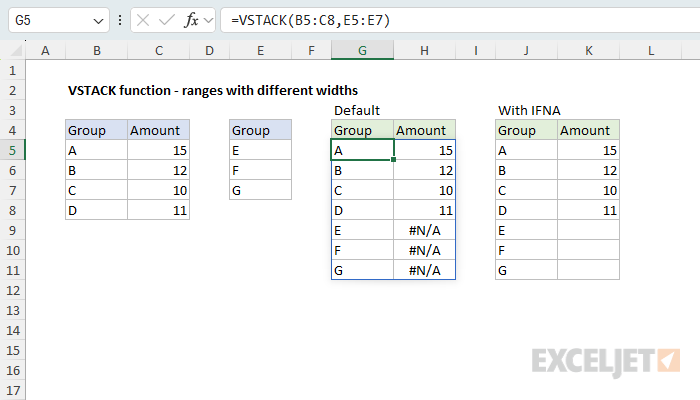Click the 'Amount' header in column H
The height and width of the screenshot is (400, 700).
[425, 130]
